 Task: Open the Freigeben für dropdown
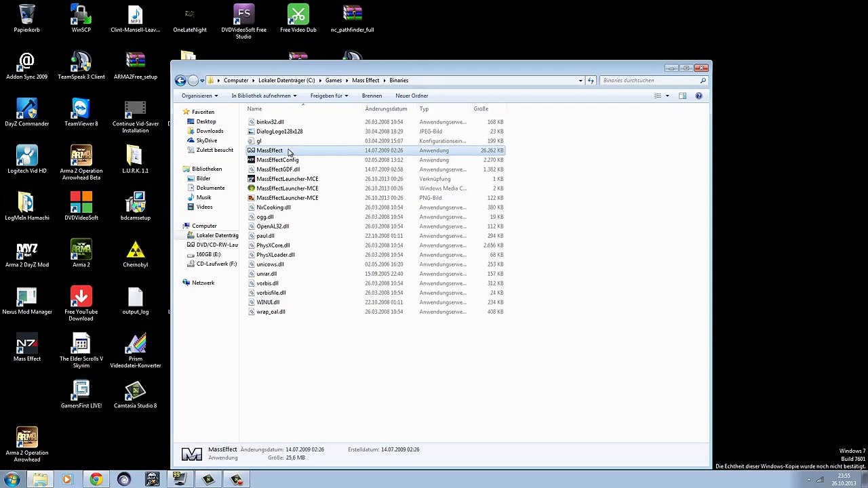point(329,96)
